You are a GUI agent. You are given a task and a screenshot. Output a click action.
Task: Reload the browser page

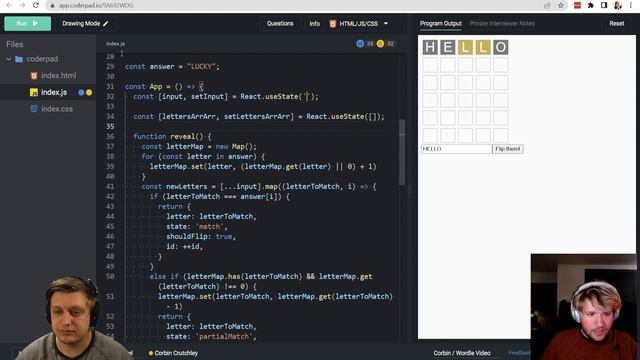36,5
